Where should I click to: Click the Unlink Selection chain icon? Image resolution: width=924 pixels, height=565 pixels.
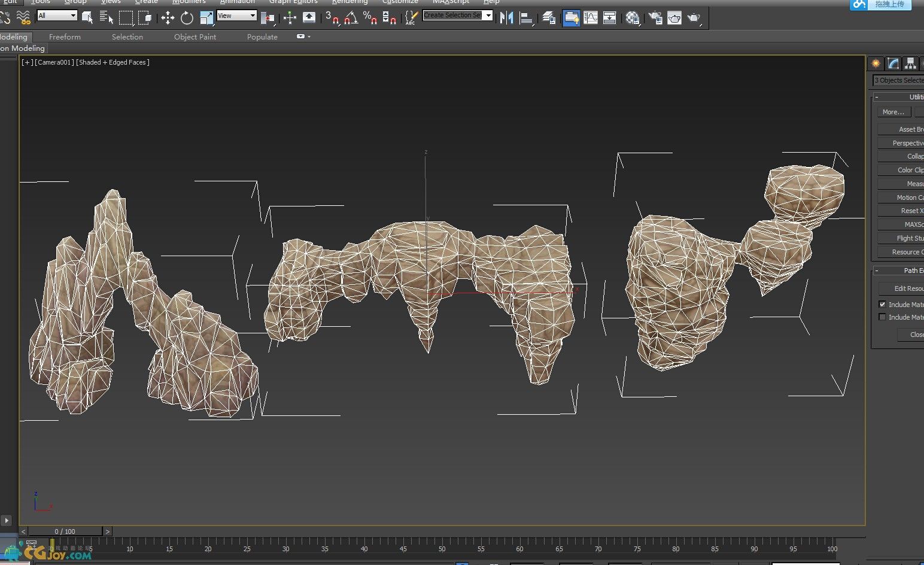tap(6, 17)
